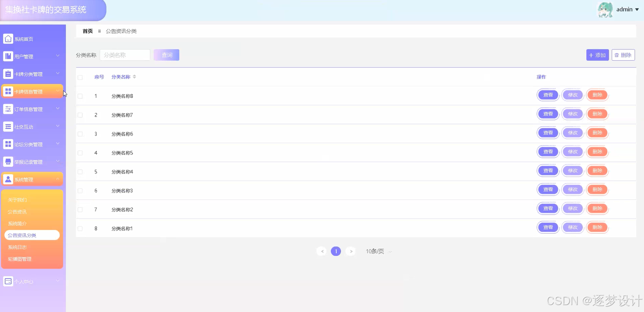This screenshot has height=312, width=644.
Task: Click the 添加 add button
Action: click(598, 55)
